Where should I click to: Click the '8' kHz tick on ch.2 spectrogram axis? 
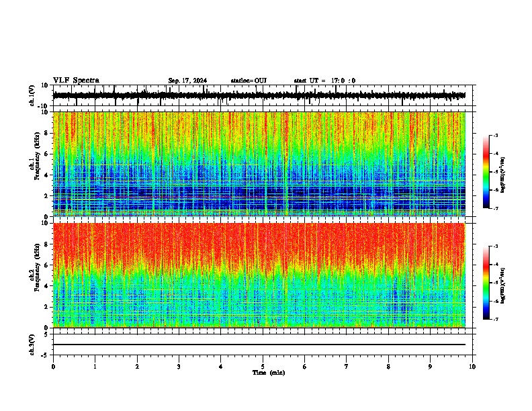coord(47,244)
